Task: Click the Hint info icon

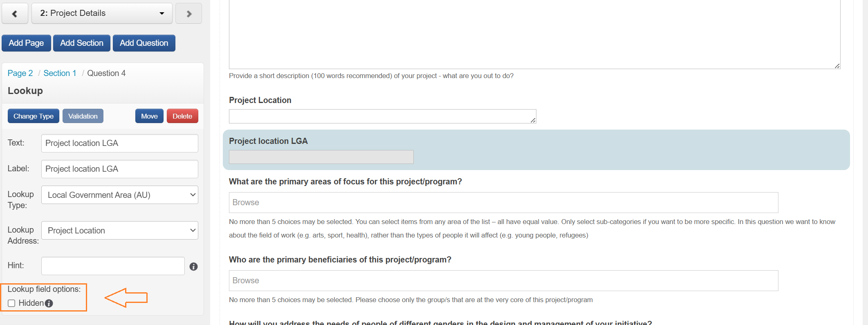Action: [194, 267]
